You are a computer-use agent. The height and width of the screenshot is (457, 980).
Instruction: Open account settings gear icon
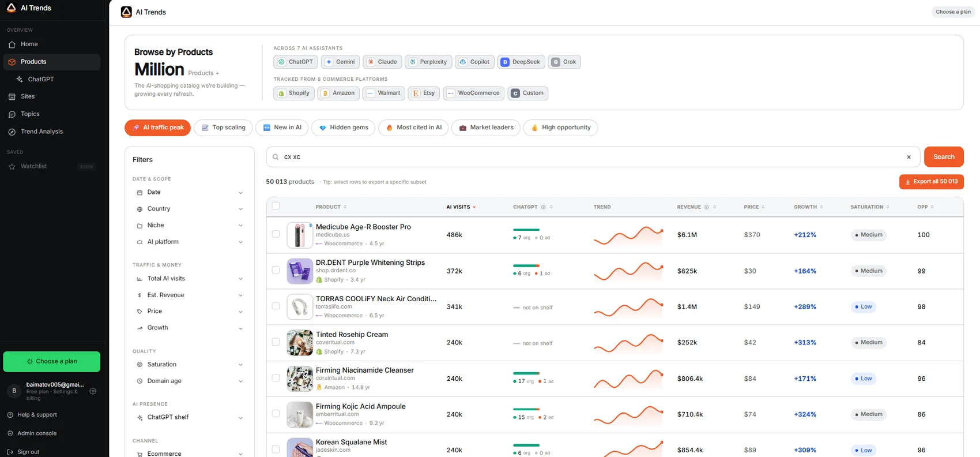93,391
